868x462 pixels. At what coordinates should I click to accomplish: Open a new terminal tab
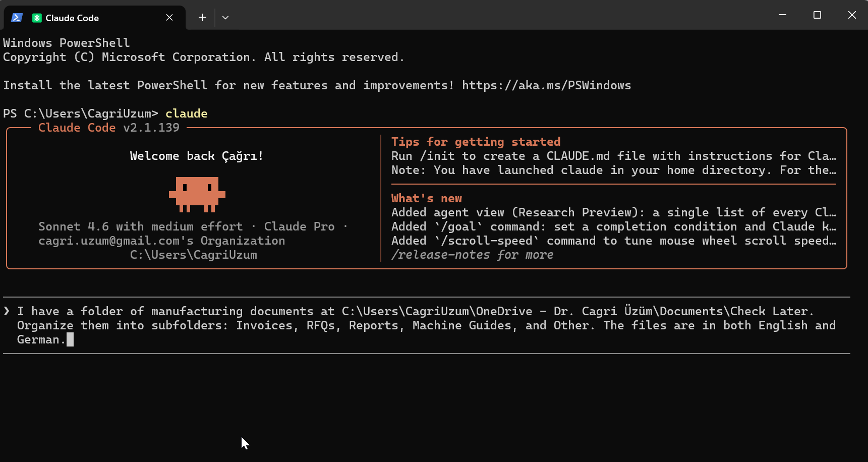(x=202, y=18)
